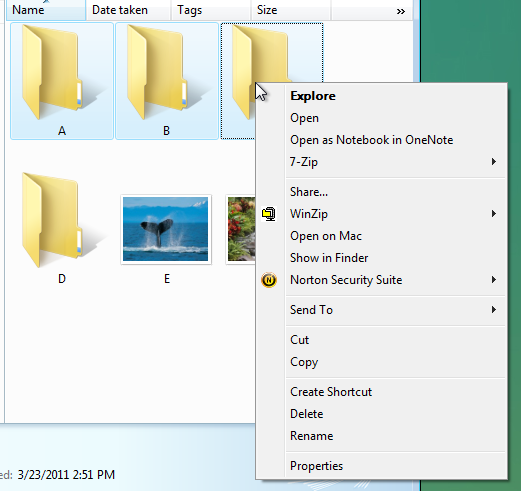Select the whale tail photo E

click(x=166, y=229)
